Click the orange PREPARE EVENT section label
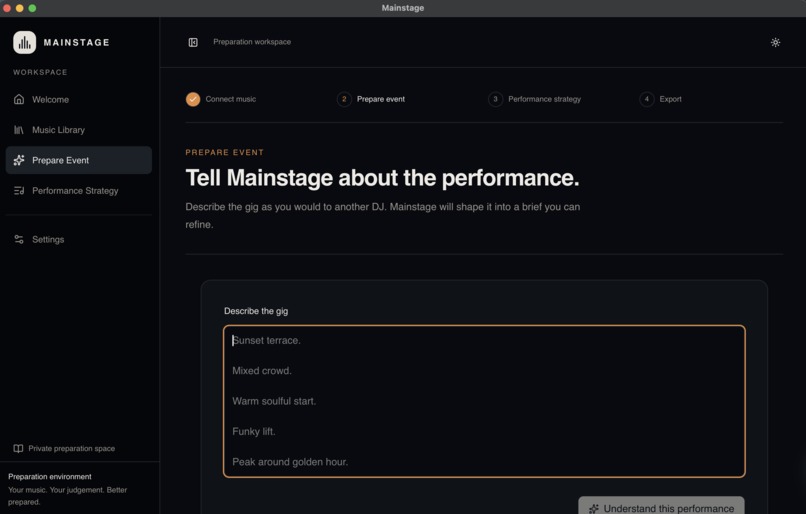This screenshot has height=514, width=806. [225, 152]
